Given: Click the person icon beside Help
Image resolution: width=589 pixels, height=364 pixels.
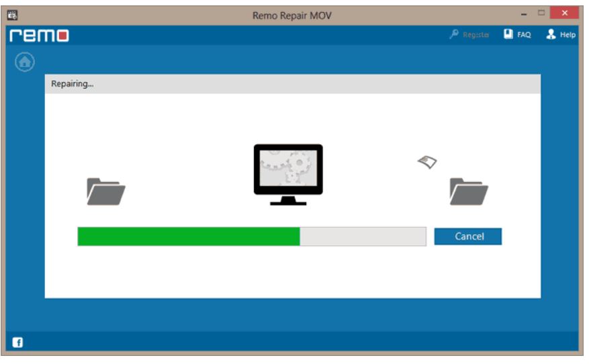Looking at the screenshot, I should (x=551, y=34).
